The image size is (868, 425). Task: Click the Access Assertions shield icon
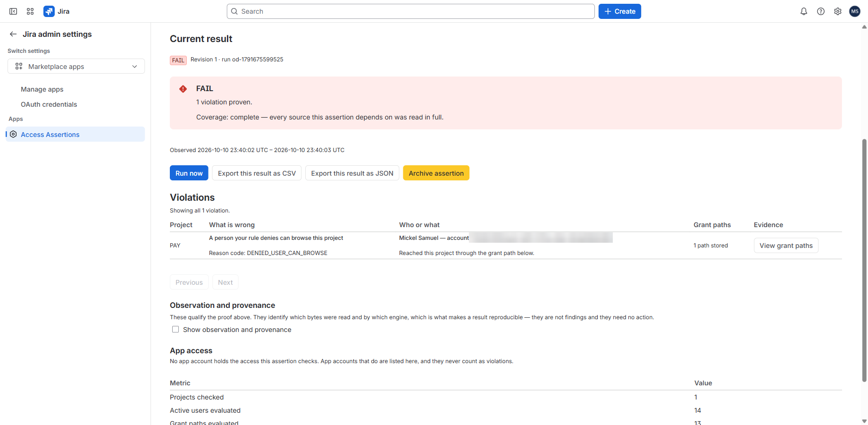click(13, 134)
